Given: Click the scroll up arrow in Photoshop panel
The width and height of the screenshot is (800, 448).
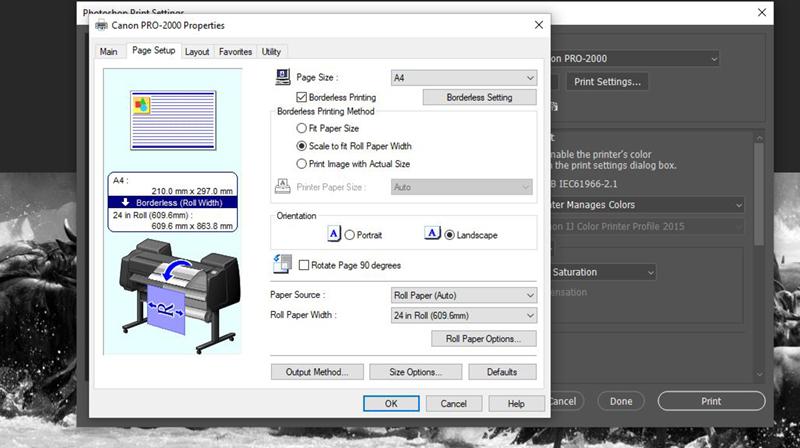Looking at the screenshot, I should pyautogui.click(x=759, y=138).
